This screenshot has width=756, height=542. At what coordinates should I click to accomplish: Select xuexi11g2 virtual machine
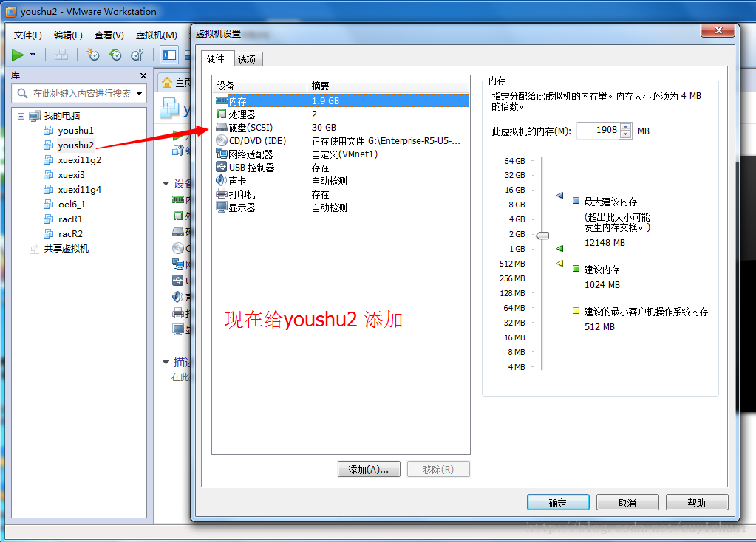tap(80, 160)
